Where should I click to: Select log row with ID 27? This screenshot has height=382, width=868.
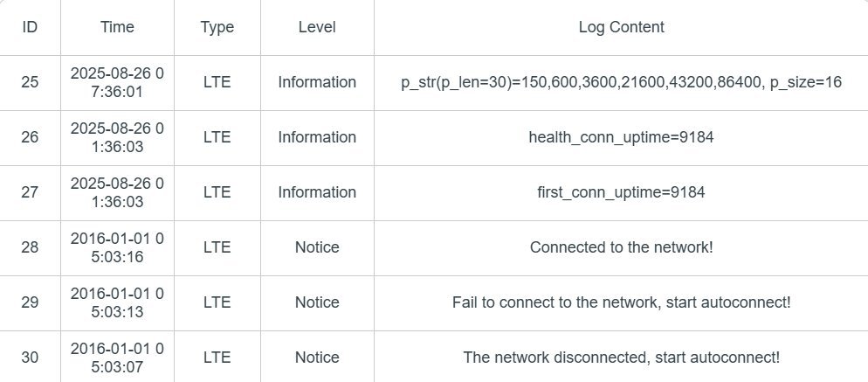(x=30, y=192)
